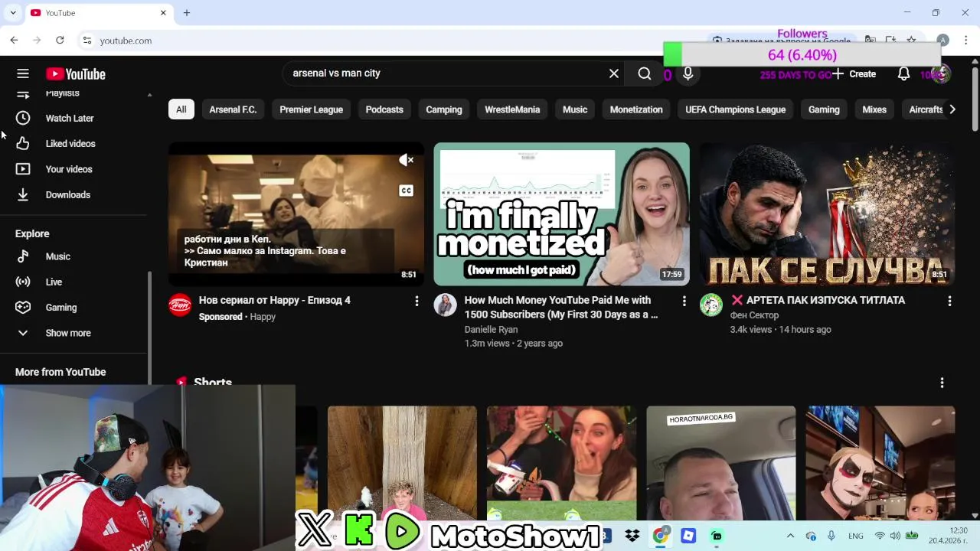Viewport: 980px width, 551px height.
Task: Show hidden system tray icons
Action: (x=790, y=536)
